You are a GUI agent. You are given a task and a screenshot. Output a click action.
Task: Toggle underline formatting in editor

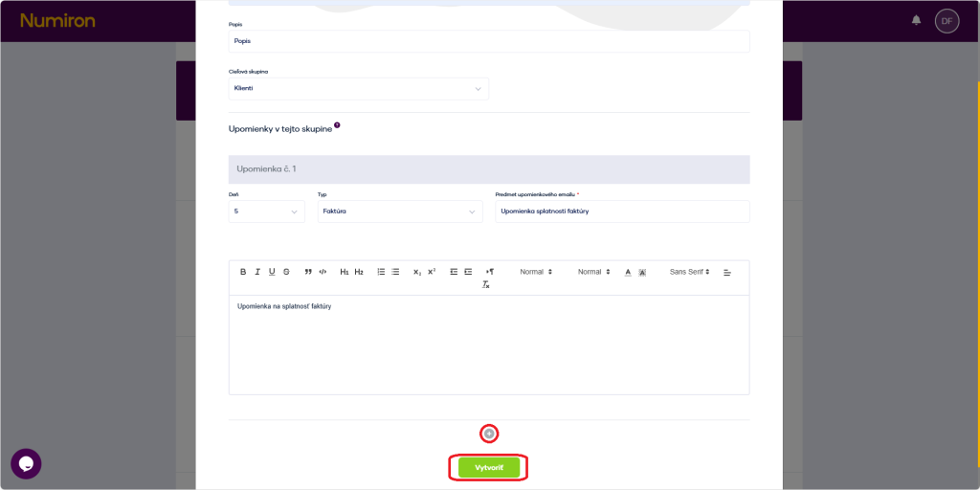point(272,272)
